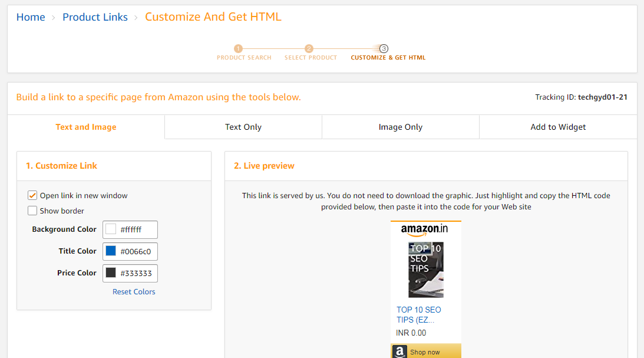Viewport: 644px width, 358px height.
Task: Click Reset Colors link
Action: pyautogui.click(x=134, y=292)
